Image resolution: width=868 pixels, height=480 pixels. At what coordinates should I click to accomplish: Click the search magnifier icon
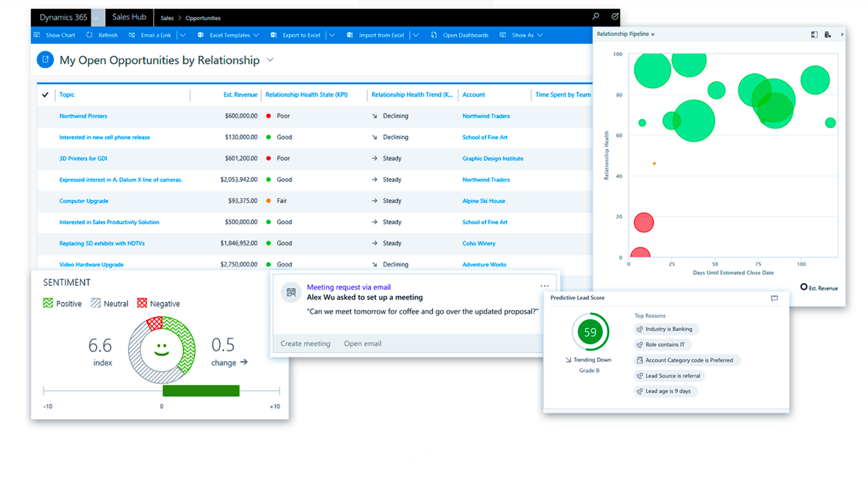point(595,16)
